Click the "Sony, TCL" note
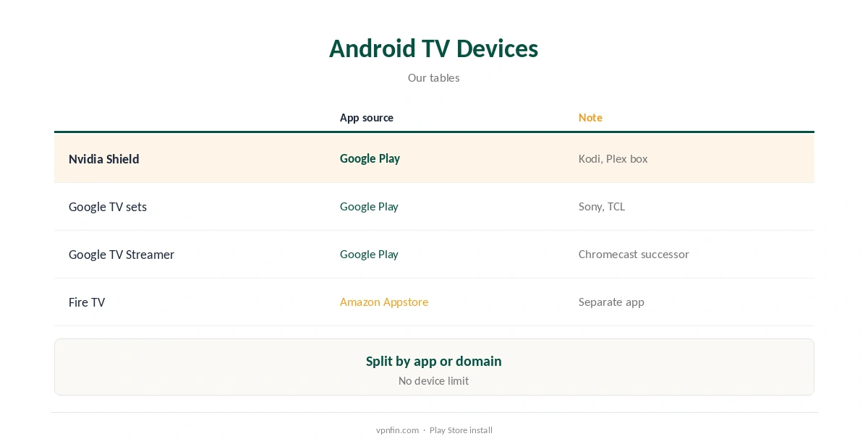 (x=602, y=206)
